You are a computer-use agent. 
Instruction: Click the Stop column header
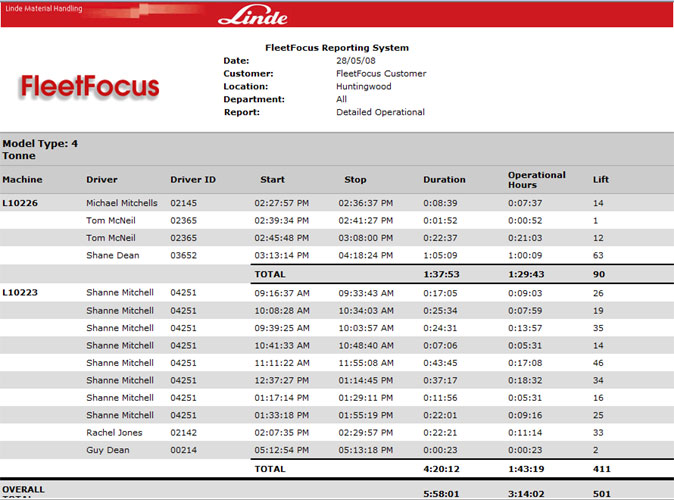tap(355, 180)
